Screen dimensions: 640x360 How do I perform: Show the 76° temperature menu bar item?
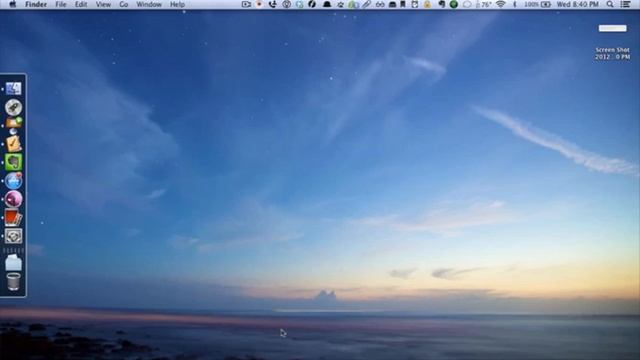483,4
